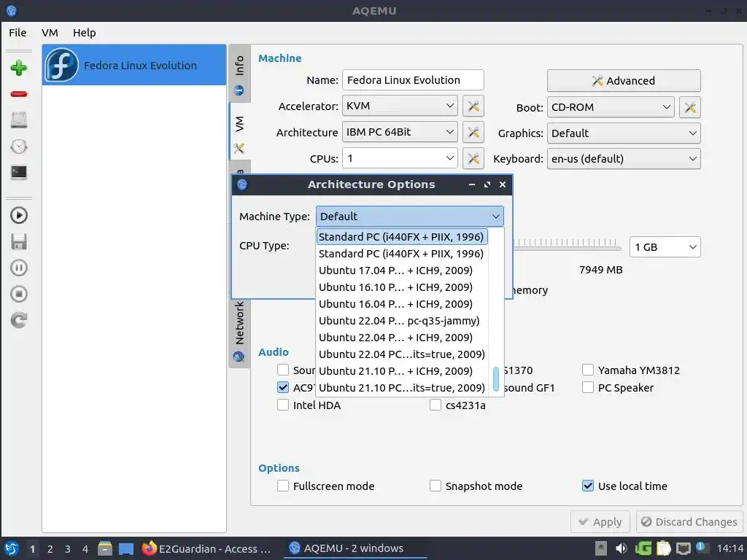Open the Accelerator KVM dropdown
747x560 pixels.
[x=400, y=106]
